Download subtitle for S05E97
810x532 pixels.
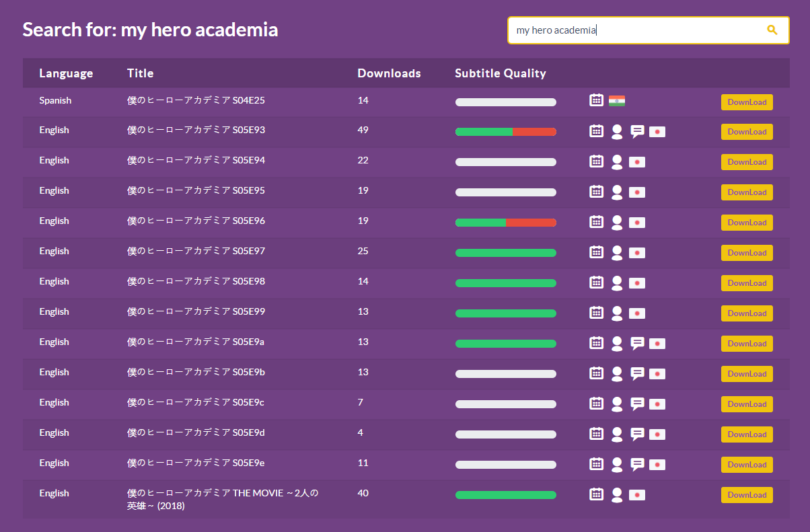(747, 253)
